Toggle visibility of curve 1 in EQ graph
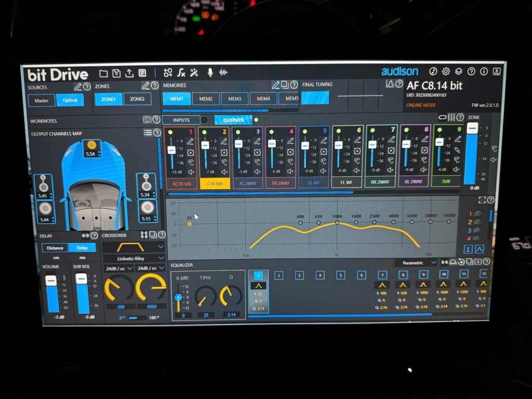The image size is (532, 399). point(478,214)
